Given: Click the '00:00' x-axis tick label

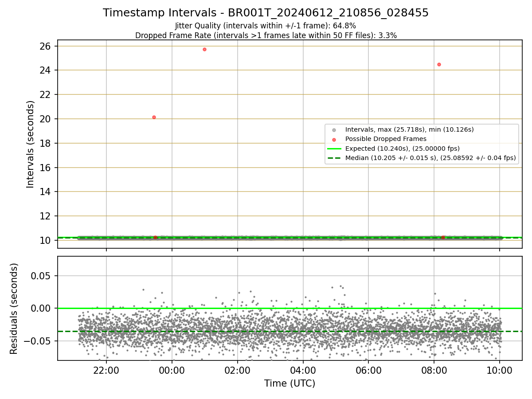Looking at the screenshot, I should 172,371.
